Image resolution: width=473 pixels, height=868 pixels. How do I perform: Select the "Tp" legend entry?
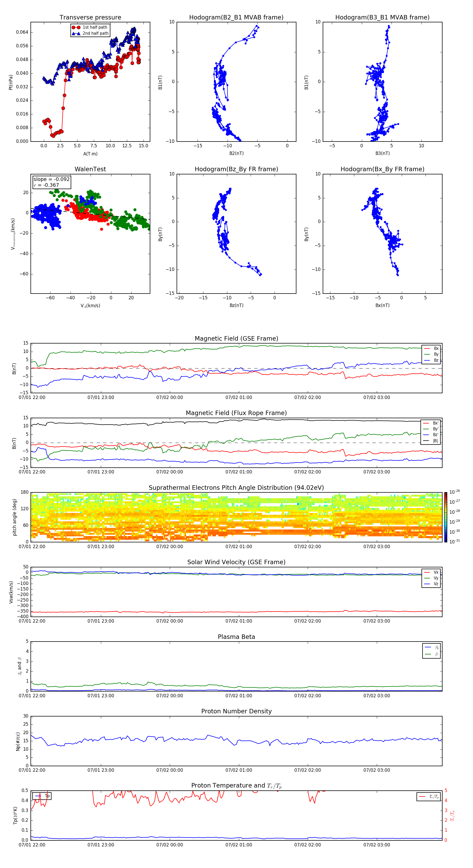pos(42,796)
